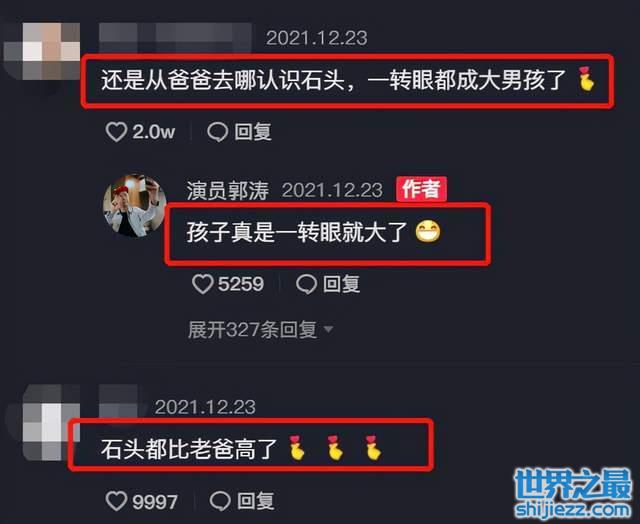Reply via 回复 text under first comment
Screen dimensions: 640x524
click(x=253, y=132)
